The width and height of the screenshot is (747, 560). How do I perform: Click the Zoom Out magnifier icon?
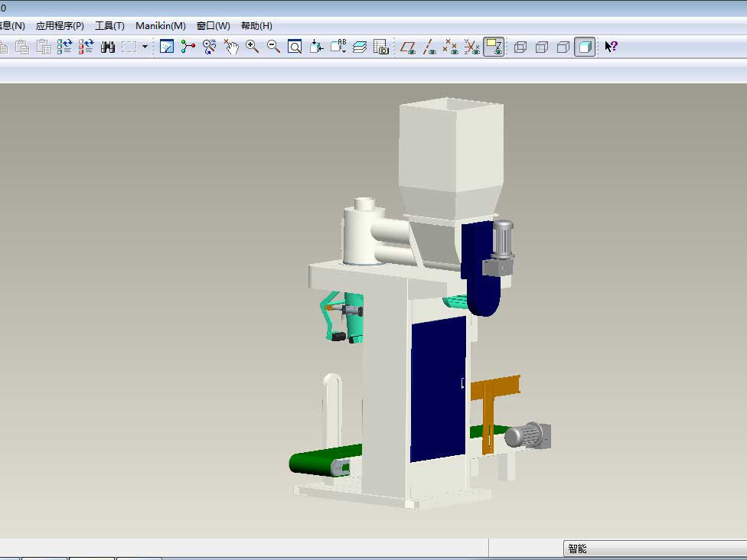point(273,47)
